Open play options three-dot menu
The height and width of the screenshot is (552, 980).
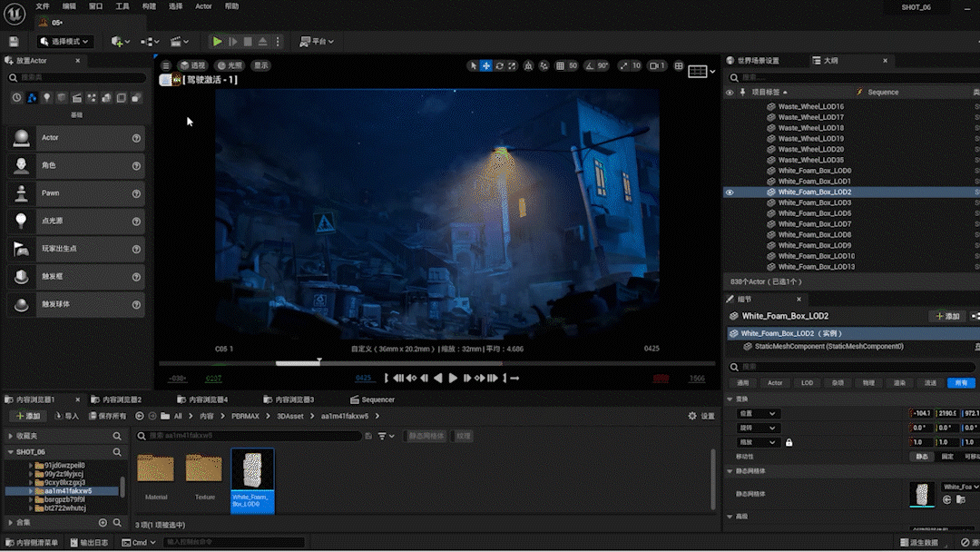point(279,42)
